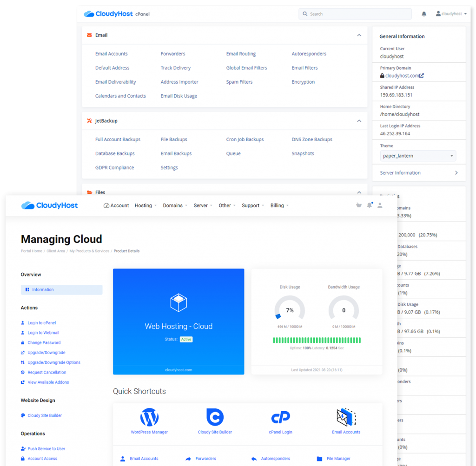The height and width of the screenshot is (466, 476).
Task: Click the Email Accounts person icon below shortcuts
Action: [123, 459]
